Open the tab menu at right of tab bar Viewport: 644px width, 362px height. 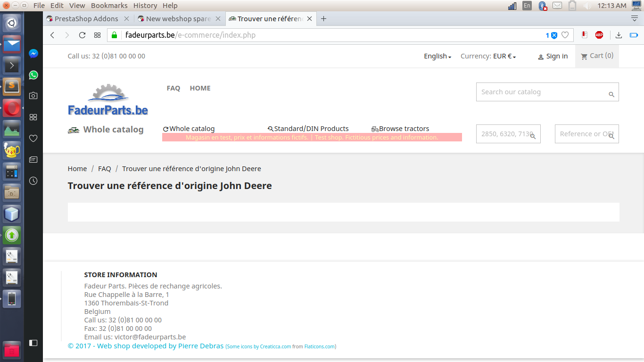pyautogui.click(x=635, y=18)
